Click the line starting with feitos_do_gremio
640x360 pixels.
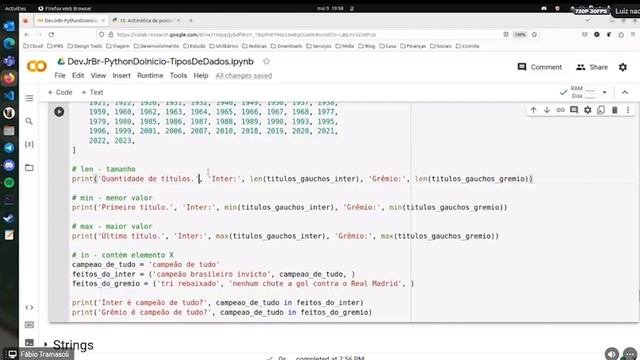(243, 283)
